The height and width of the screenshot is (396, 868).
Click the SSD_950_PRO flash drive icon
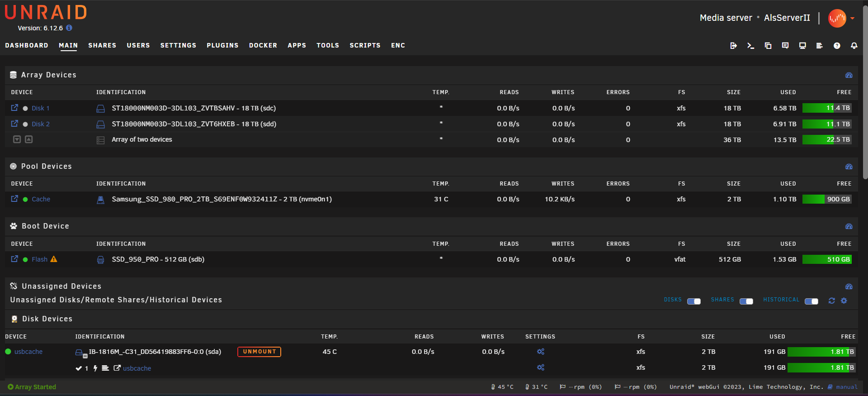pos(100,260)
